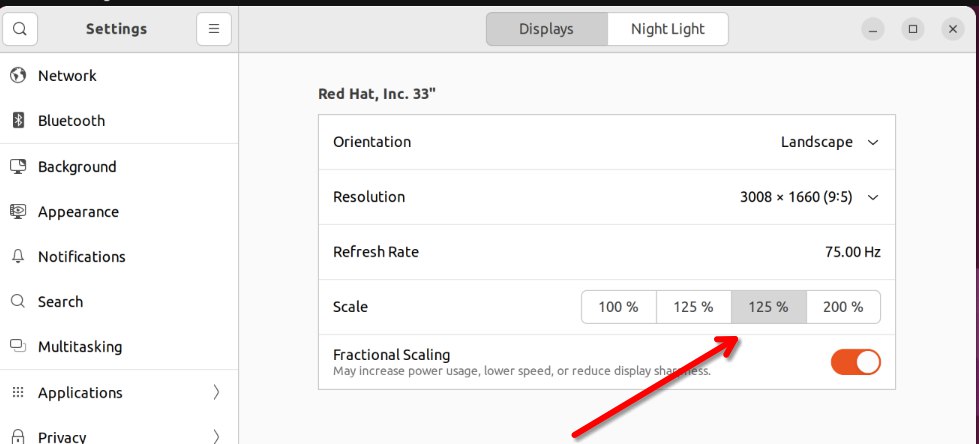The width and height of the screenshot is (979, 444).
Task: Click the Appearance icon in the sidebar
Action: pyautogui.click(x=18, y=212)
